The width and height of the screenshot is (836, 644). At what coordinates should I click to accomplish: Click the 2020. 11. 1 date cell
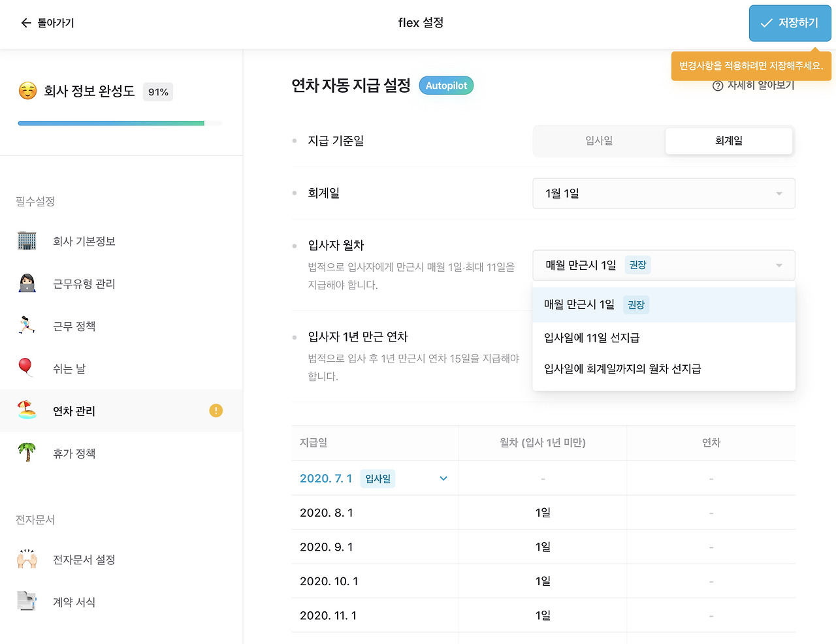click(x=375, y=615)
